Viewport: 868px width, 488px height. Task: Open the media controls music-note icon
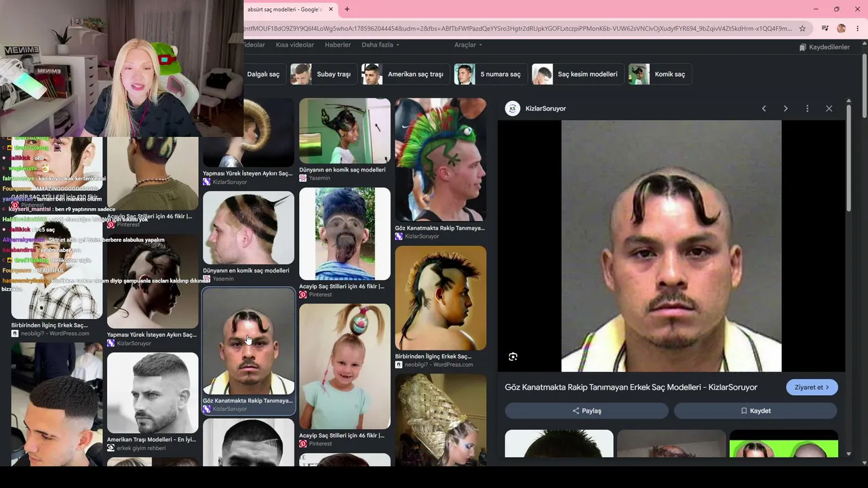pyautogui.click(x=825, y=28)
